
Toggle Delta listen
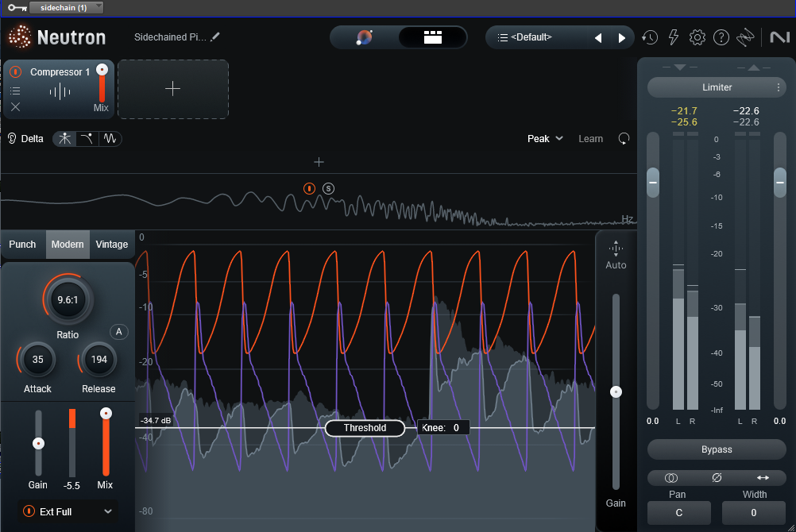[x=25, y=139]
